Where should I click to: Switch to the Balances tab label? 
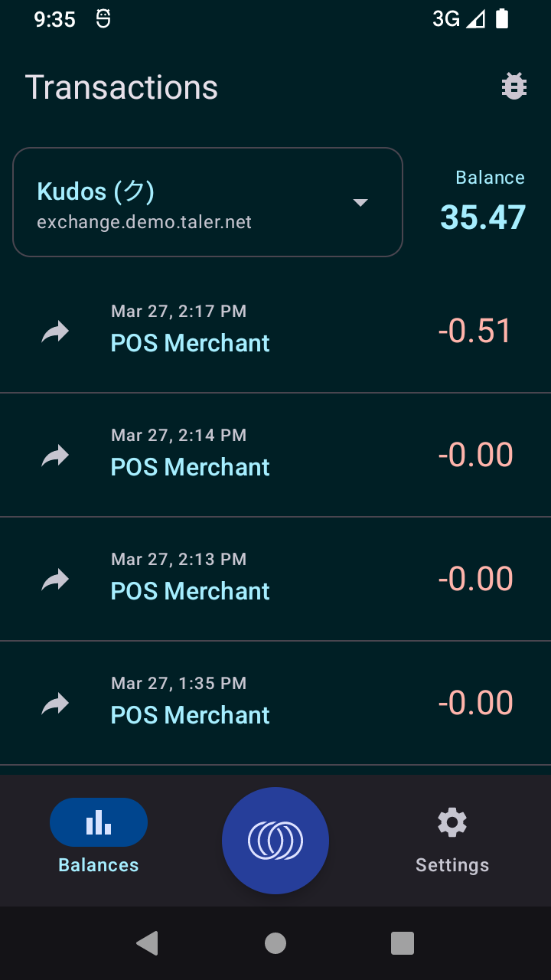point(99,865)
